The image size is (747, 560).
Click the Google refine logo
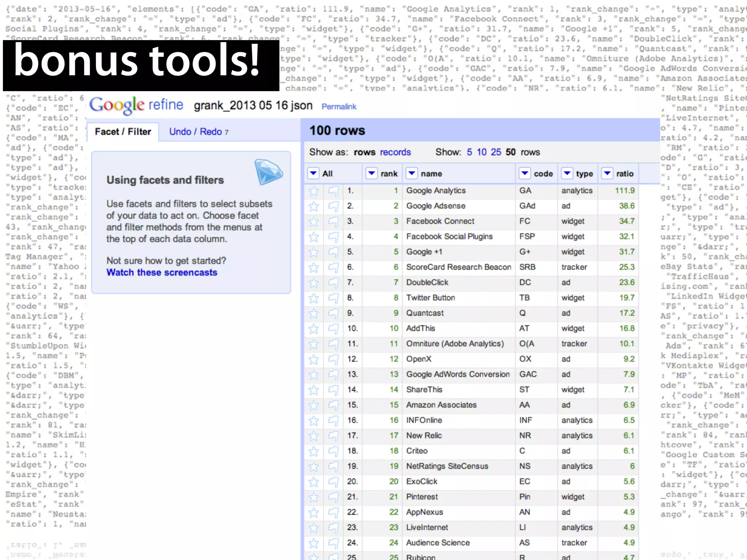pos(136,105)
